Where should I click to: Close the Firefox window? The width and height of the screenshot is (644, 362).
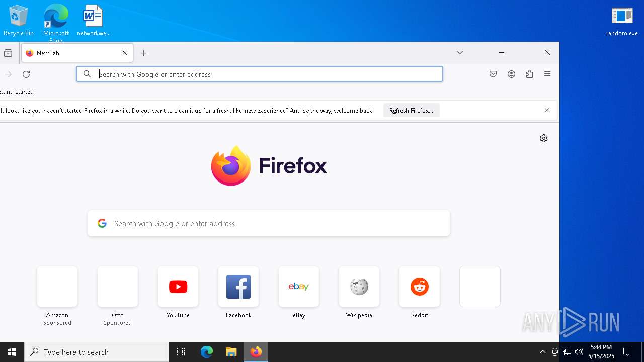(548, 53)
